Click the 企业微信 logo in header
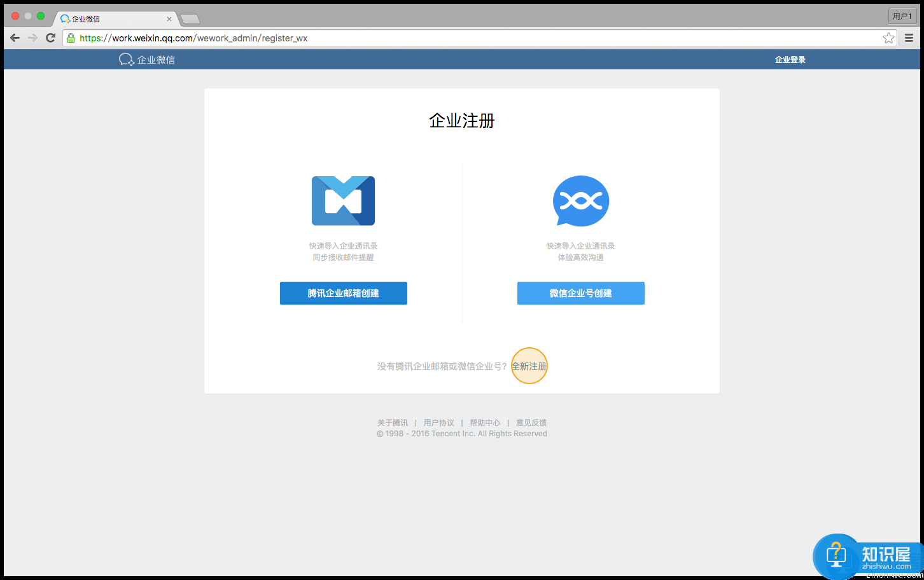The image size is (924, 580). [147, 60]
